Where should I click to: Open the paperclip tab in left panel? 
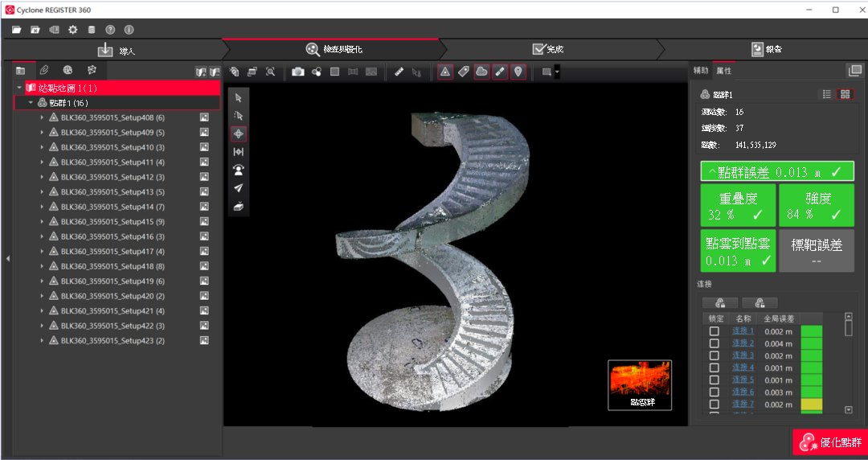pyautogui.click(x=44, y=70)
